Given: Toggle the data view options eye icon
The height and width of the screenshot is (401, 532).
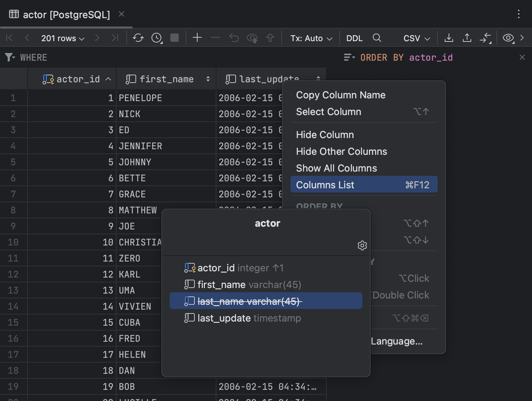Looking at the screenshot, I should tap(507, 38).
